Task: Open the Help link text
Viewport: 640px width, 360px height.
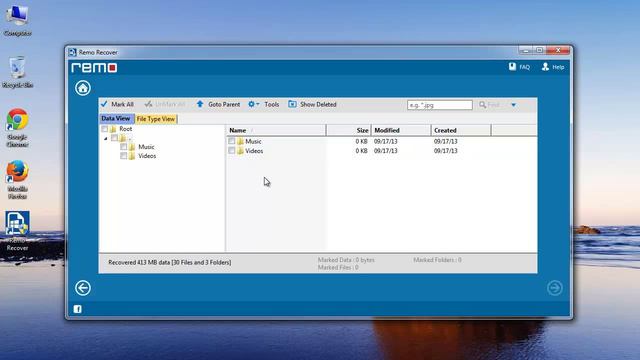Action: pyautogui.click(x=558, y=67)
